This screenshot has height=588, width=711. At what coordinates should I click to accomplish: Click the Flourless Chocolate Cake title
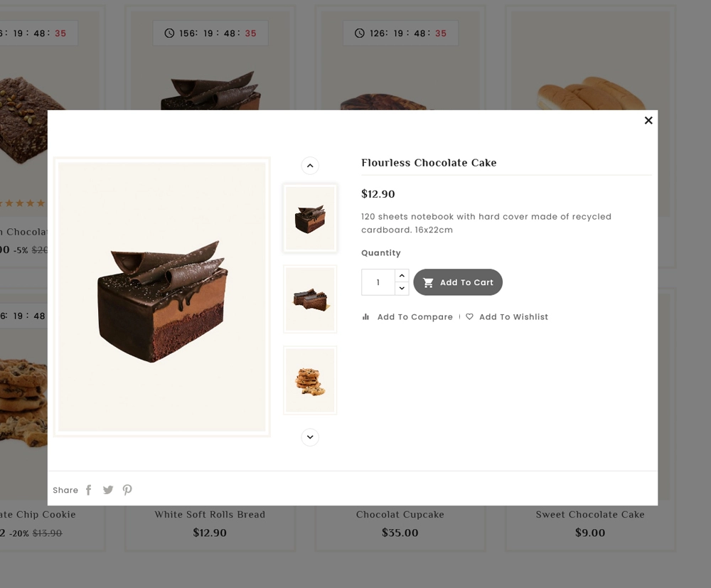click(429, 163)
